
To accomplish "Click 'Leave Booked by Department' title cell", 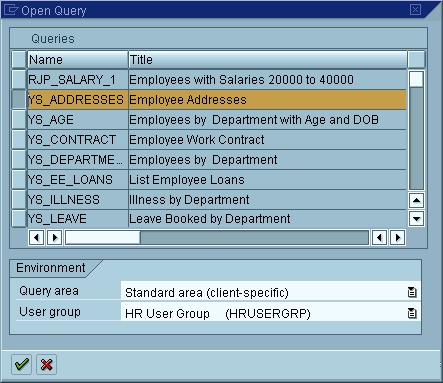I will click(x=268, y=219).
